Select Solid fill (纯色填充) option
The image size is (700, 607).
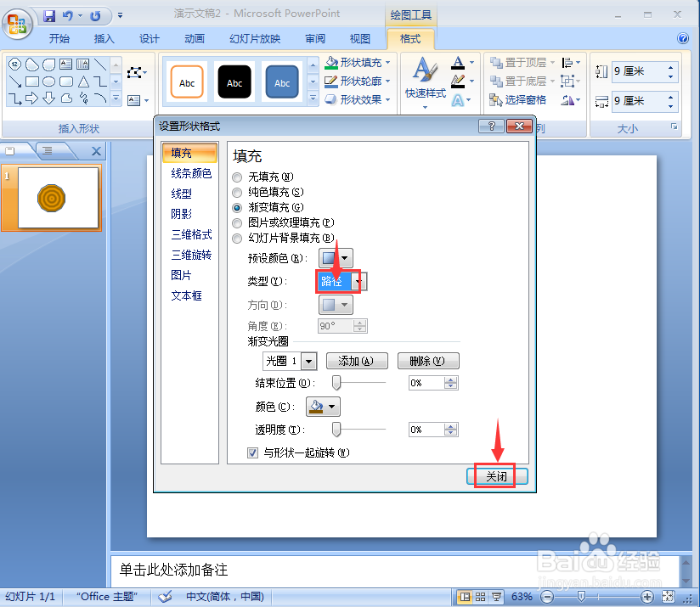pos(237,193)
